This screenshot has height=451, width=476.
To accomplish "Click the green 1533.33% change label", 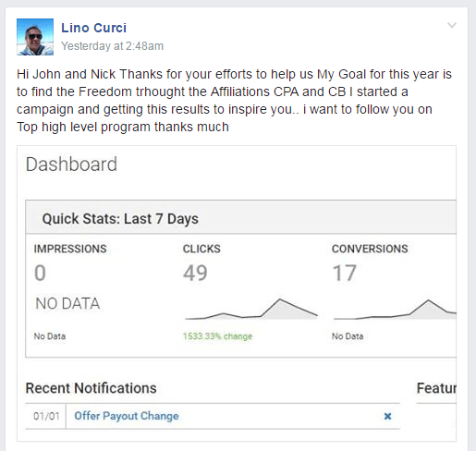I will pos(217,336).
